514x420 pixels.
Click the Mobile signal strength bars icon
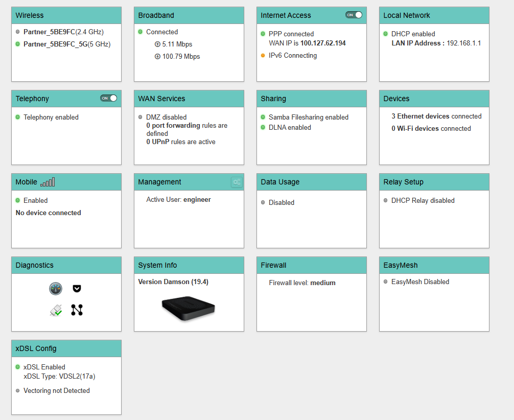(x=48, y=182)
